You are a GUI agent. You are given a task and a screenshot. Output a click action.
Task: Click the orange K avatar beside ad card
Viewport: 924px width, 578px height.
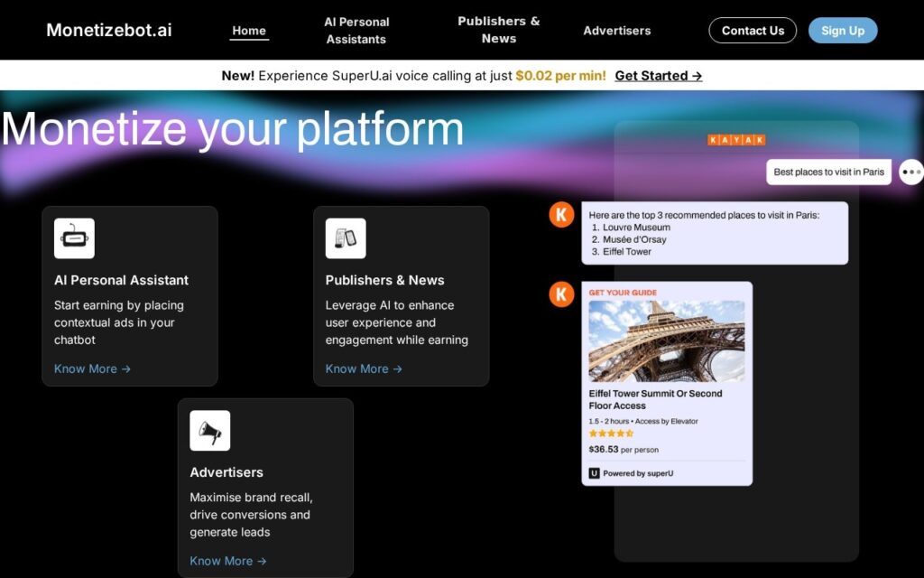point(561,294)
